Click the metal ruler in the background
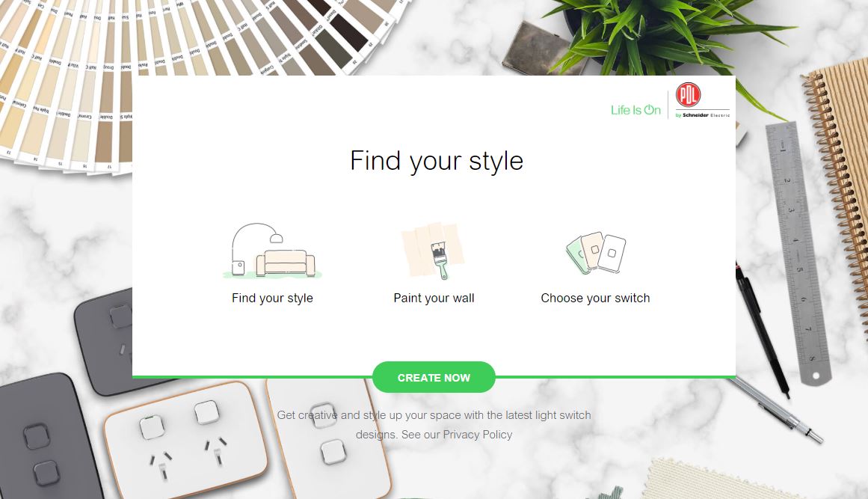The width and height of the screenshot is (868, 499). [x=798, y=252]
